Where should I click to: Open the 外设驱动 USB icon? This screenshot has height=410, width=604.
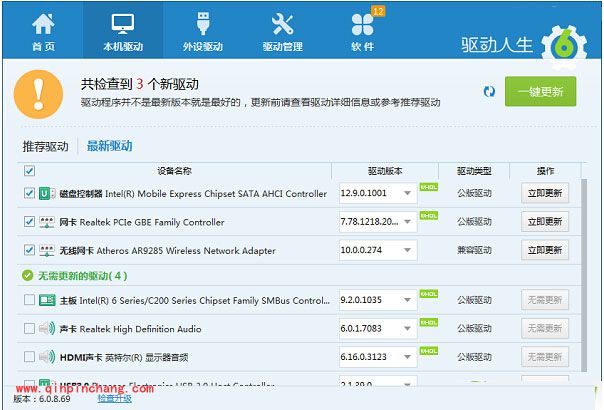[x=203, y=24]
